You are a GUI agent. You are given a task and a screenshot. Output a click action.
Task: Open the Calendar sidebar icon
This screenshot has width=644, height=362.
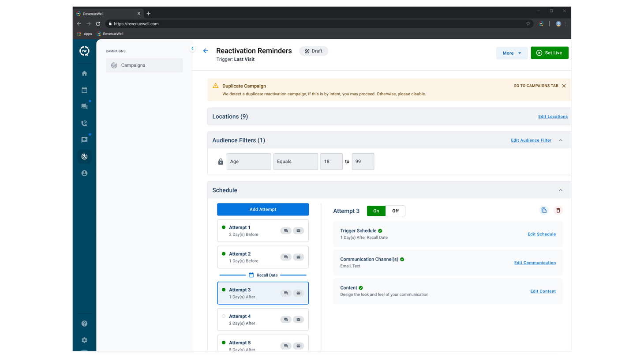click(84, 90)
